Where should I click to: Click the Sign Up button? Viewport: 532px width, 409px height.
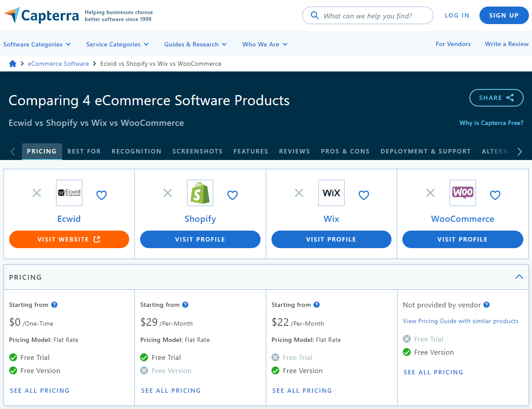(x=504, y=15)
